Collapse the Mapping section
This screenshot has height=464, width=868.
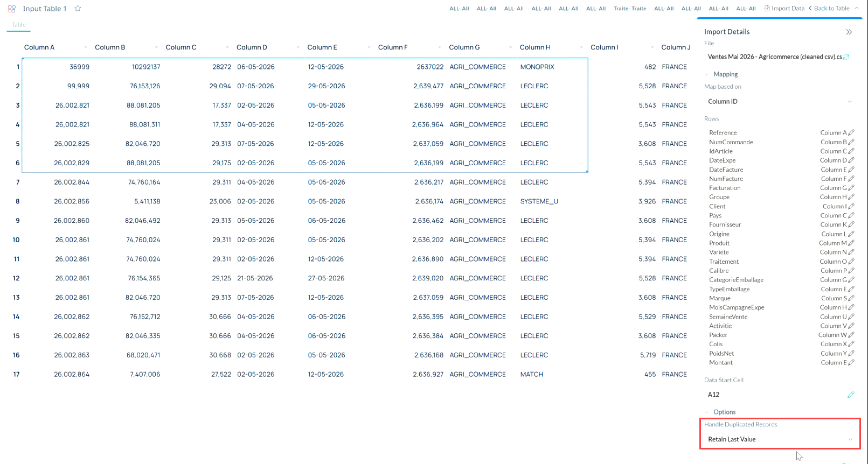(x=707, y=74)
